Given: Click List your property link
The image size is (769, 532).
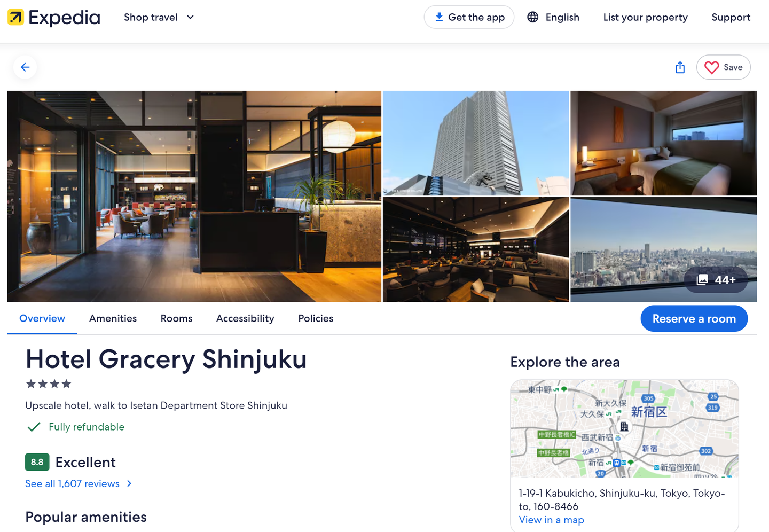Looking at the screenshot, I should (645, 17).
